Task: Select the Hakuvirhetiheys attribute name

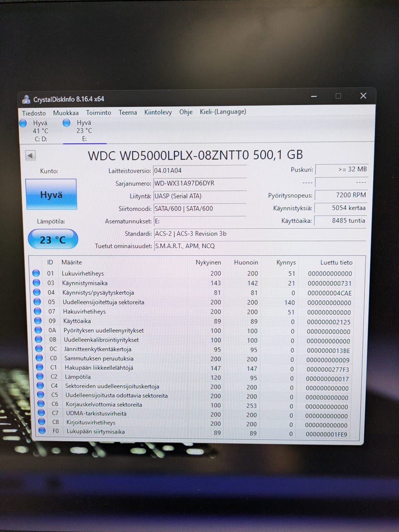Action: pyautogui.click(x=84, y=312)
